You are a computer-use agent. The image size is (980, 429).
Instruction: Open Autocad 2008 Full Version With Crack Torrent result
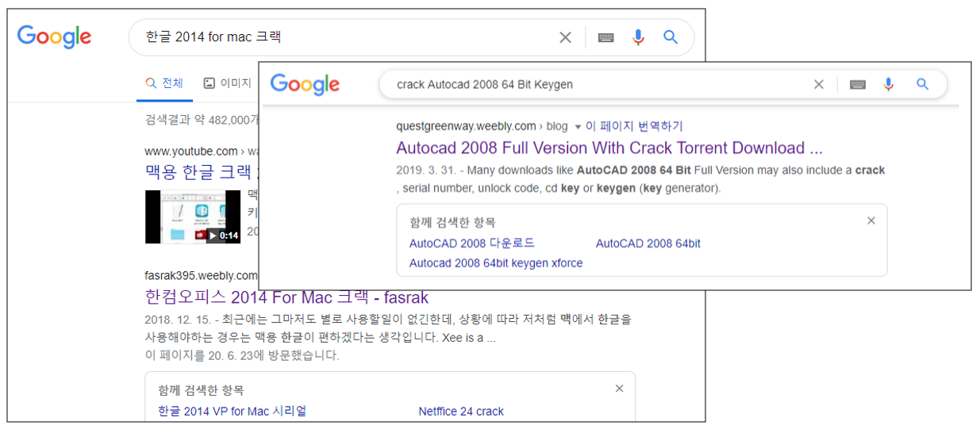tap(609, 148)
